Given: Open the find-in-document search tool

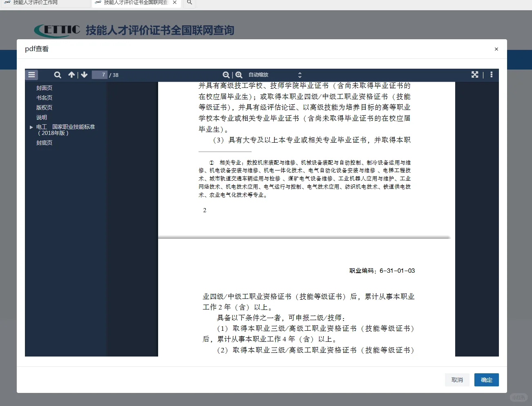Looking at the screenshot, I should pos(57,75).
